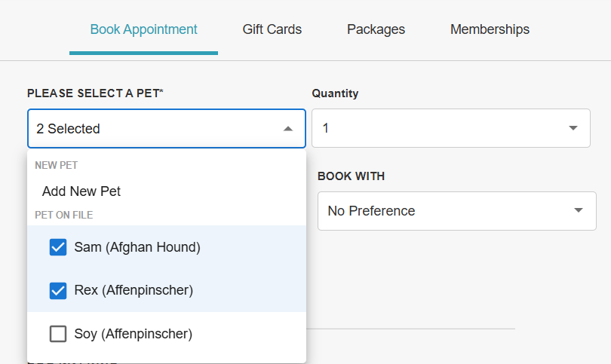Choose the Add New Pet option
This screenshot has height=364, width=611.
(x=81, y=191)
